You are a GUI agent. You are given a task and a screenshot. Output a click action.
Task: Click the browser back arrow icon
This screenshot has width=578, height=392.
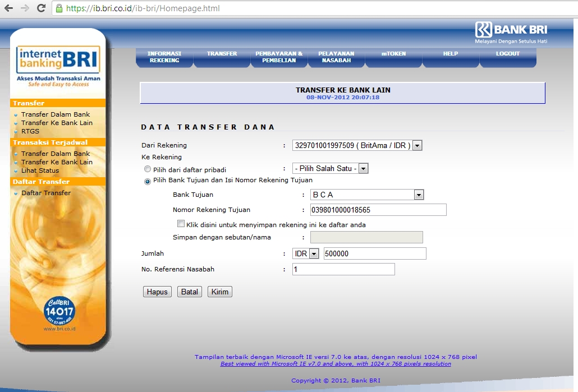(x=8, y=8)
